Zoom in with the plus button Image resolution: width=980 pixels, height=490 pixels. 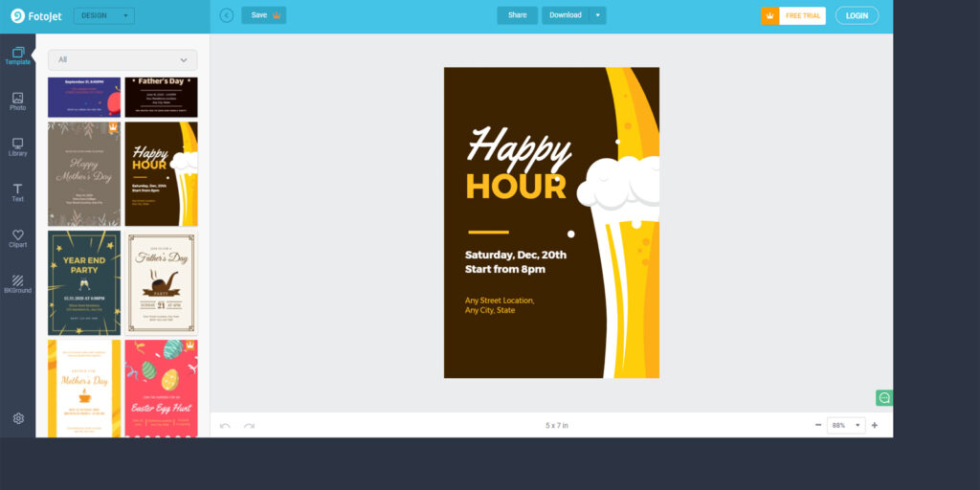(x=875, y=425)
